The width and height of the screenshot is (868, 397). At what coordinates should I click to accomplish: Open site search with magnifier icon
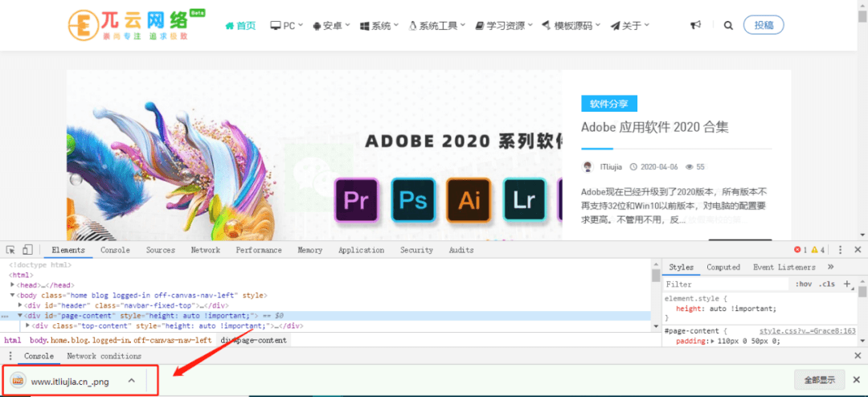pos(728,25)
